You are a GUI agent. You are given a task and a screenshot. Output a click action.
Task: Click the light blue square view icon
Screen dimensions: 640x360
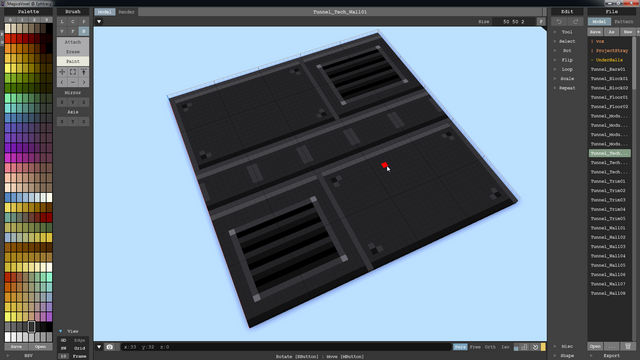pyautogui.click(x=516, y=347)
